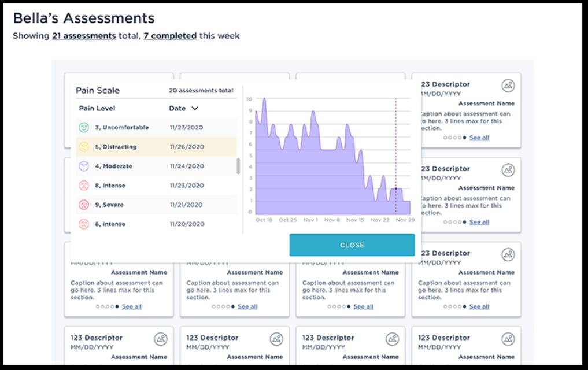The width and height of the screenshot is (588, 370).
Task: Click the face icon for 9, Severe
Action: [x=84, y=205]
